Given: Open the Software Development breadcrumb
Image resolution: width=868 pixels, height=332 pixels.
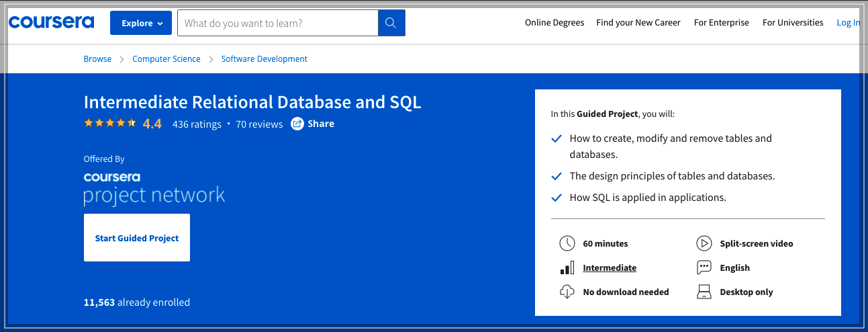Looking at the screenshot, I should [264, 59].
